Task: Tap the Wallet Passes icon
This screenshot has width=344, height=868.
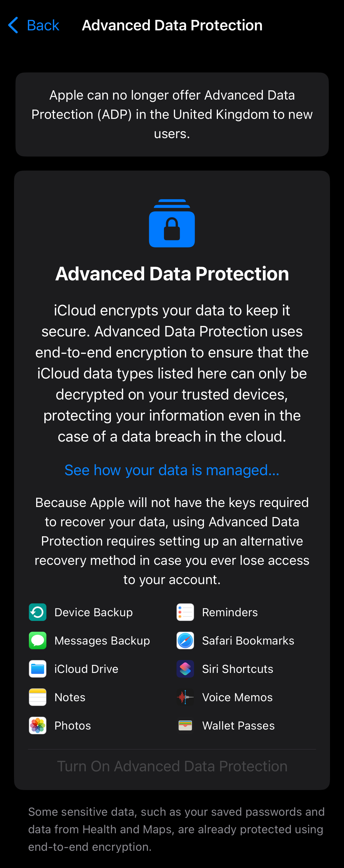Action: (x=185, y=725)
